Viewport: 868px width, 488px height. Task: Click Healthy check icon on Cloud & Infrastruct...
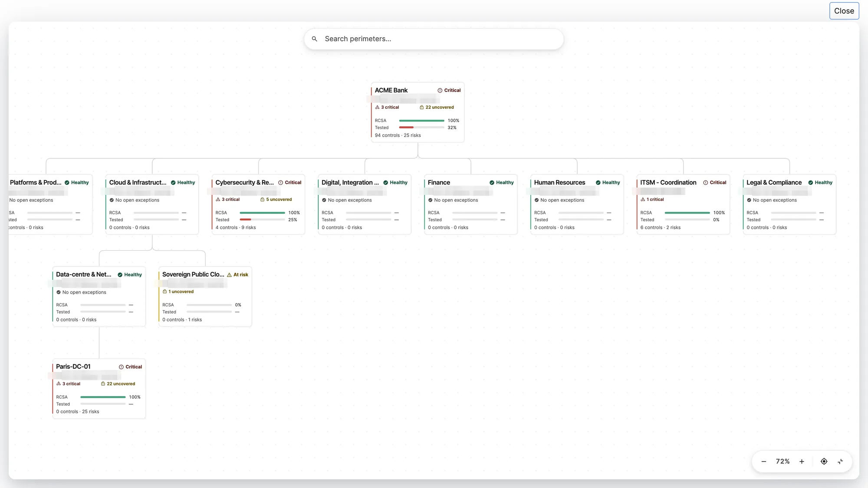(173, 183)
